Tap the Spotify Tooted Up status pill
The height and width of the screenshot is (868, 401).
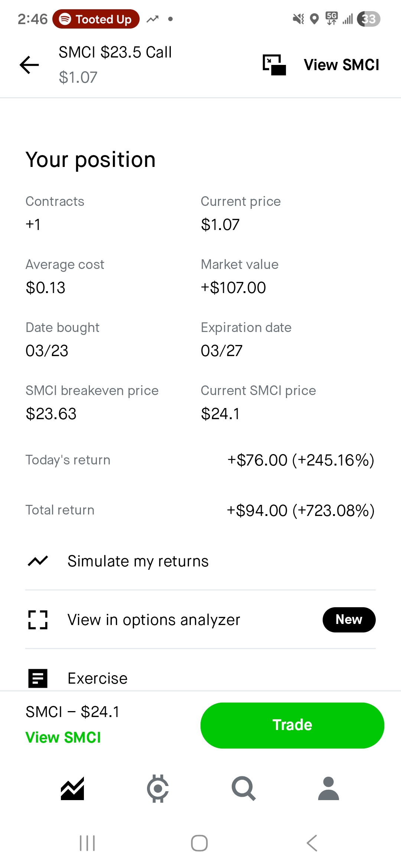[x=96, y=19]
